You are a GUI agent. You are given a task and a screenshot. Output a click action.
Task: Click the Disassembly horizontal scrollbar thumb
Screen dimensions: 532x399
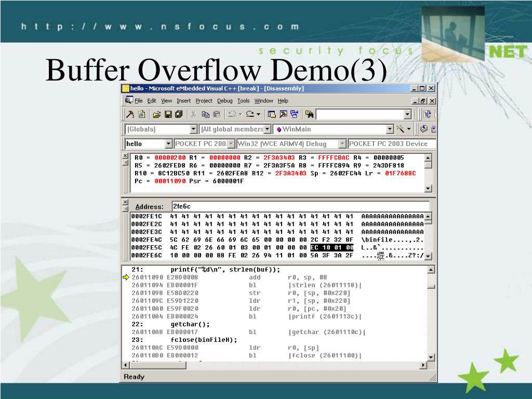158,365
